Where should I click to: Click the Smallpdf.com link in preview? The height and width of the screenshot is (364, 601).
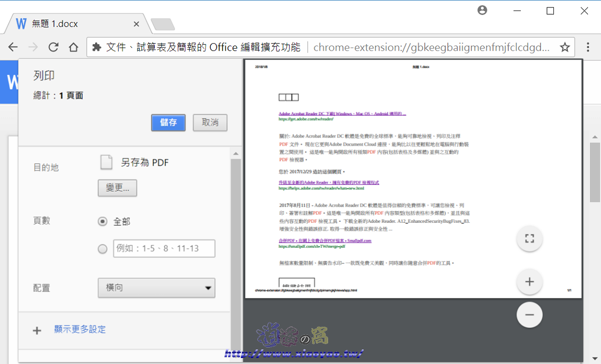325,241
